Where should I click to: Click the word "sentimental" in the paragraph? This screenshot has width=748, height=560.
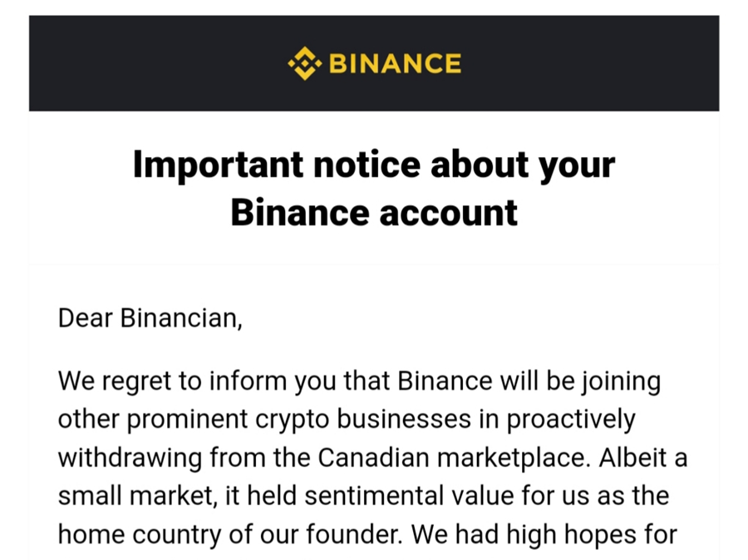pyautogui.click(x=375, y=495)
